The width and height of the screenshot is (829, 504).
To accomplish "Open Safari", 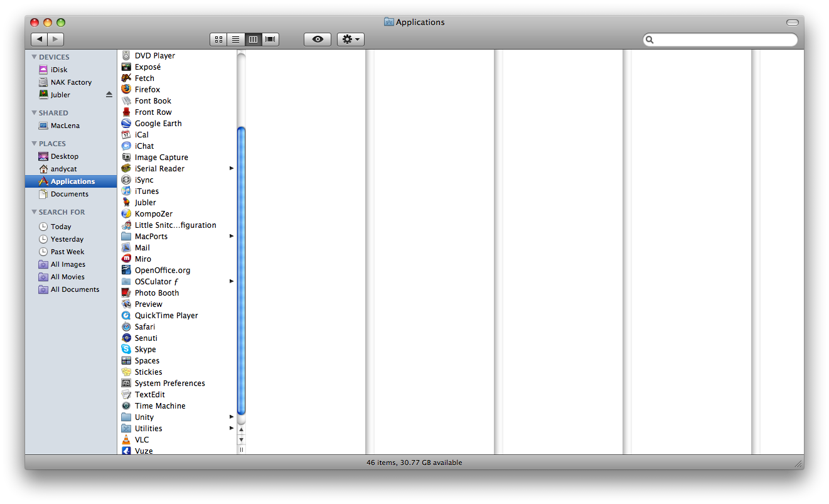I will pyautogui.click(x=145, y=326).
